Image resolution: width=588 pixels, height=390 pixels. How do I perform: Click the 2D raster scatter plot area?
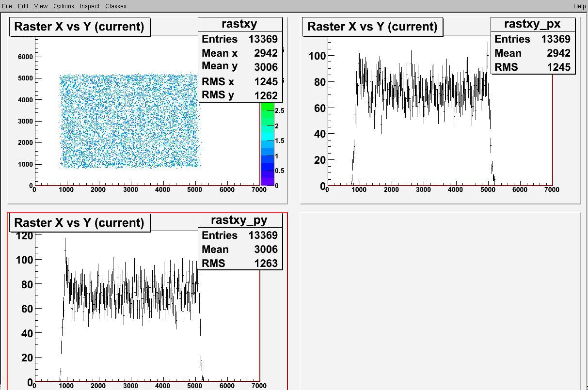pos(130,121)
